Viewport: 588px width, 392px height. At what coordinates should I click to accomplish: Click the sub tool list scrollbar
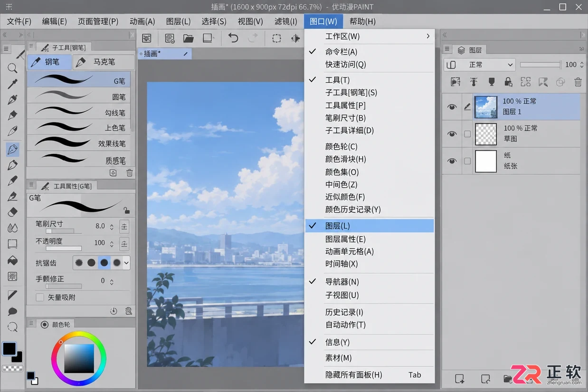click(x=133, y=102)
